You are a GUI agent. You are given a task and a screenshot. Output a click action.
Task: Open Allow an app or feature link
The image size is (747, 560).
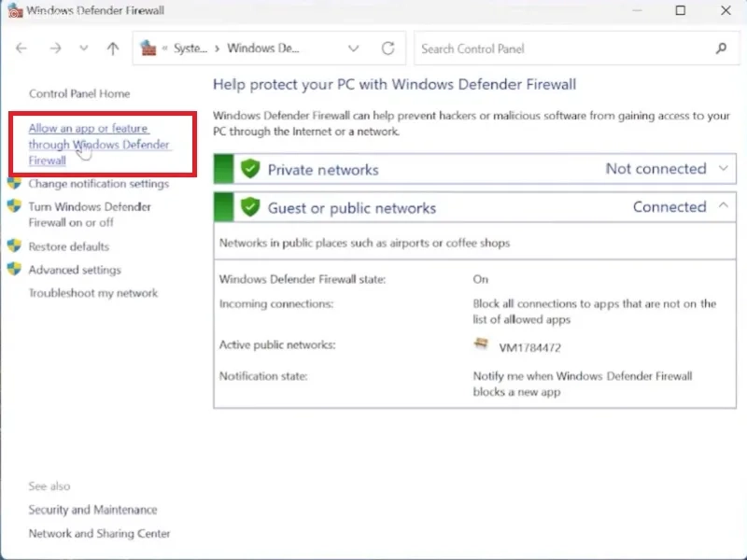99,145
